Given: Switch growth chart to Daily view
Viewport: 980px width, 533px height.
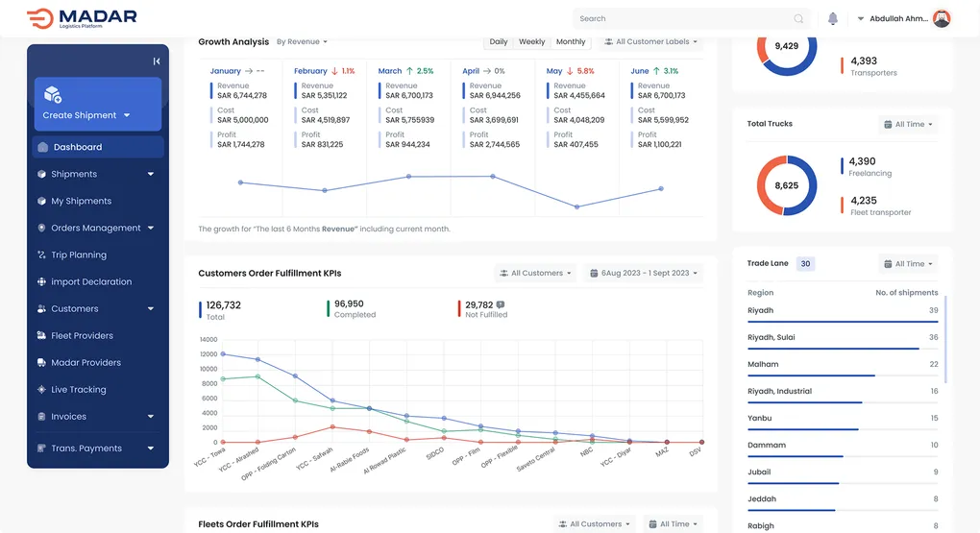Looking at the screenshot, I should pyautogui.click(x=498, y=42).
